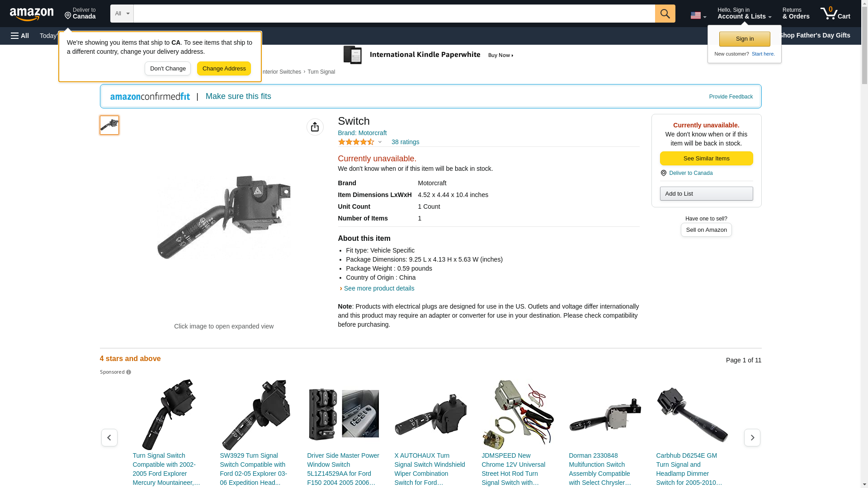Open the All hamburger menu
The height and width of the screenshot is (488, 868).
[x=20, y=36]
